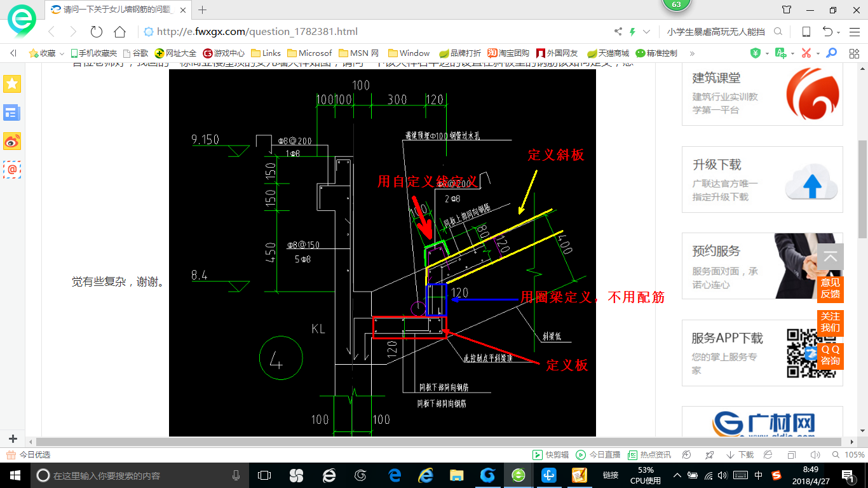Open the 网址大全 bookmark
This screenshot has width=868, height=488.
(176, 53)
